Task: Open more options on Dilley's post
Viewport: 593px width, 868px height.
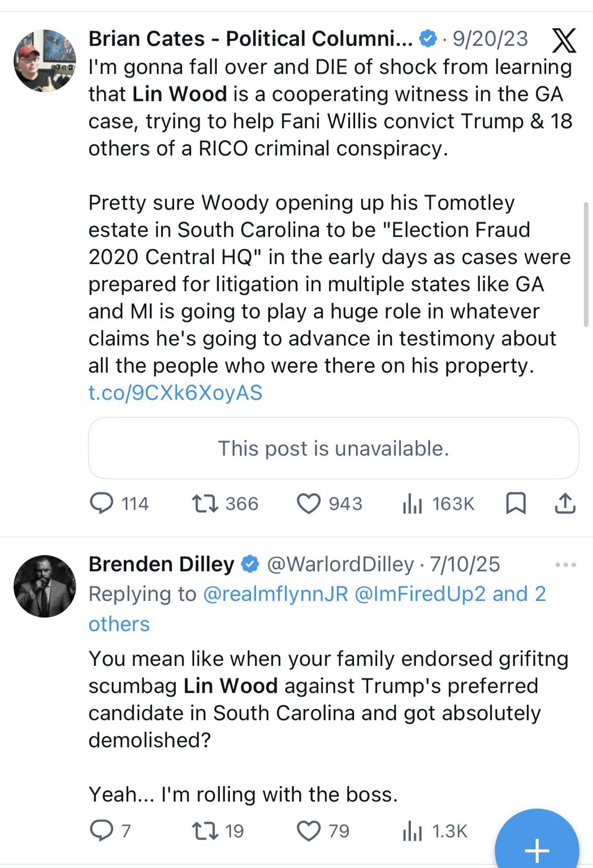Action: 565,565
